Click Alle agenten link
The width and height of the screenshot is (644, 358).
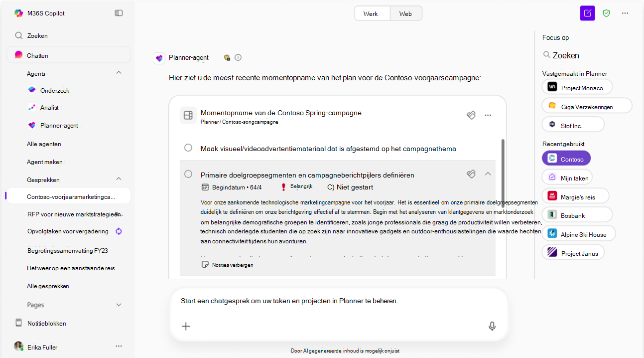pyautogui.click(x=44, y=144)
